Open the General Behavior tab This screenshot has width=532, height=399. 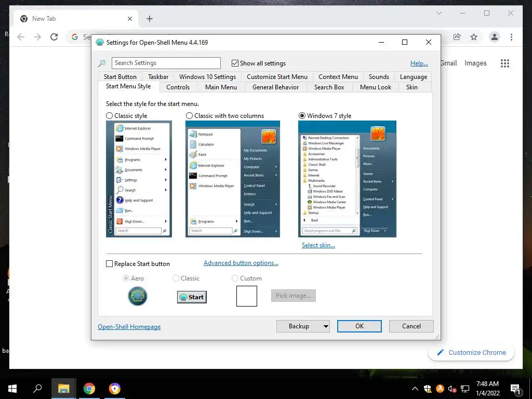276,87
